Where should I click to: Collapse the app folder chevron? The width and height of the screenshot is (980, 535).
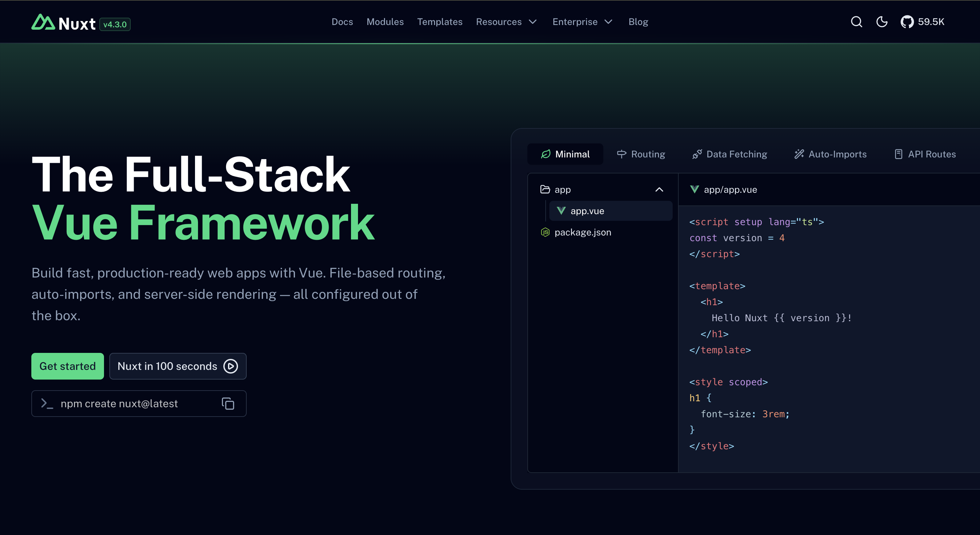coord(659,190)
